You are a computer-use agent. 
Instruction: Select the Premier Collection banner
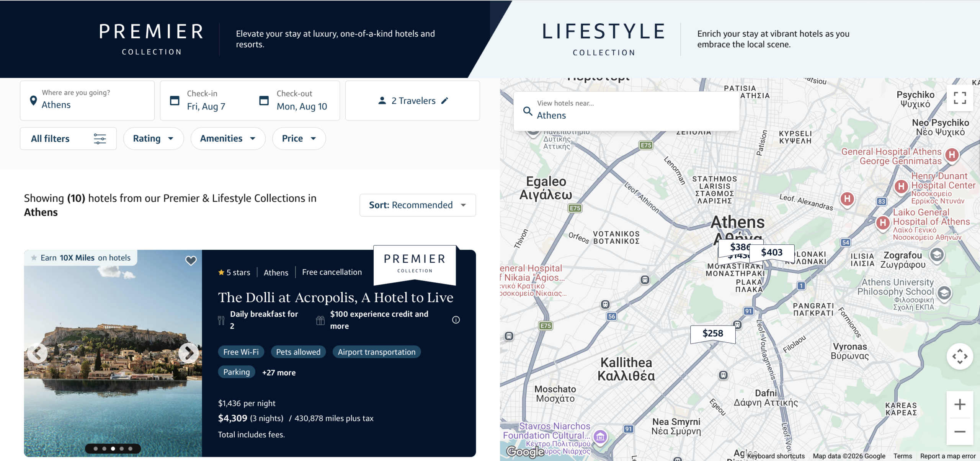point(245,39)
